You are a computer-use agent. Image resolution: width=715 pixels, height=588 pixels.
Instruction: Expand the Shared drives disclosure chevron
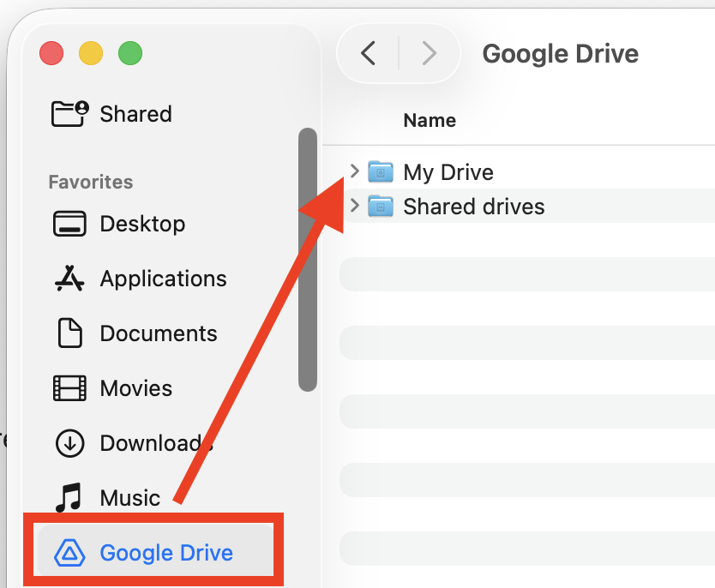click(355, 206)
